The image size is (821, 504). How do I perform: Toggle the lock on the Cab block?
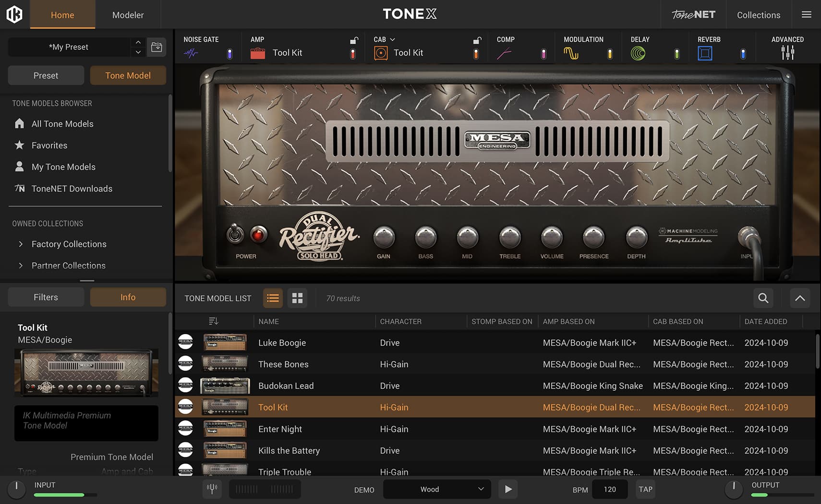(x=477, y=40)
